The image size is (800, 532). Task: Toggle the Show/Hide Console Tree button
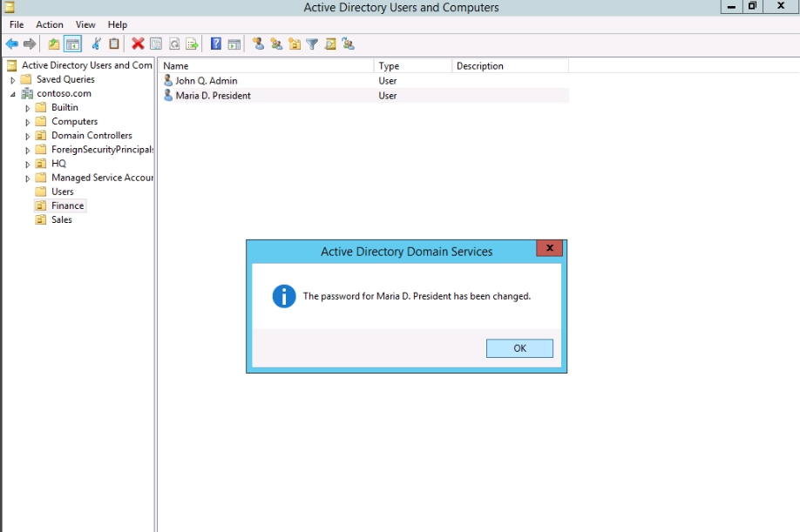(x=72, y=44)
